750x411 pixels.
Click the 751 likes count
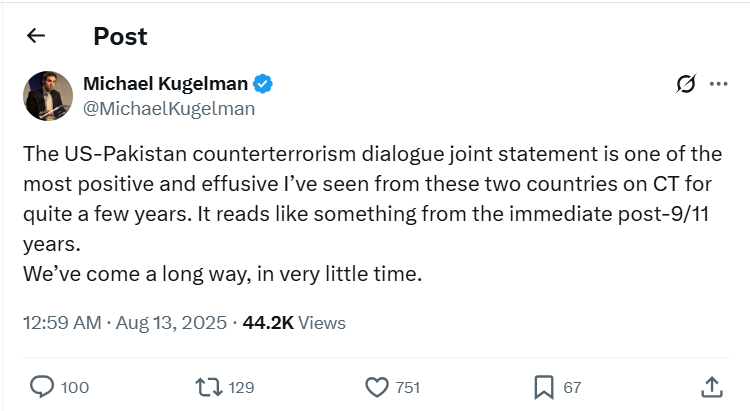407,388
